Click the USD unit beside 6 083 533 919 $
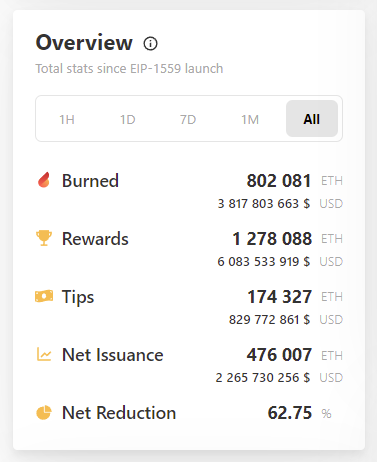The image size is (377, 462). pos(331,262)
